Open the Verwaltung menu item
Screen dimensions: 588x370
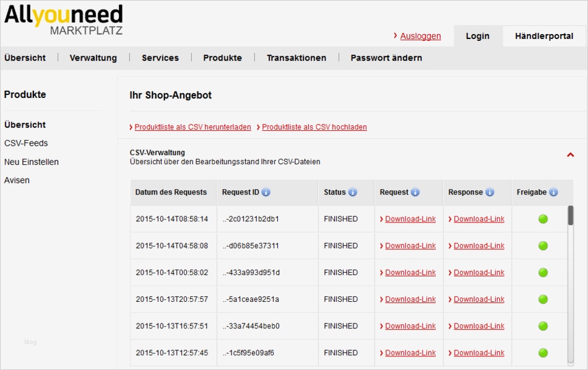click(93, 58)
